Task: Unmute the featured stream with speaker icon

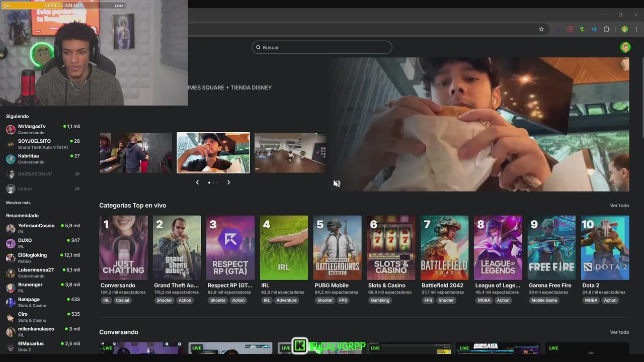Action: (337, 184)
